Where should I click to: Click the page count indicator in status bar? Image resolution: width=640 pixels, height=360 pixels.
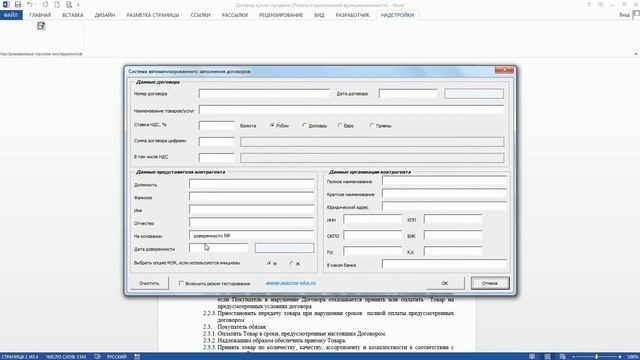20,356
